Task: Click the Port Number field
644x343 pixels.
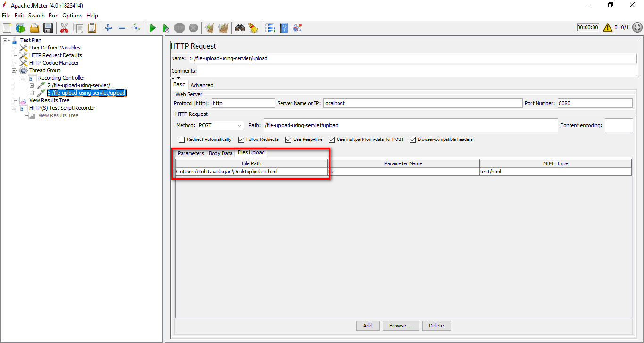Action: pyautogui.click(x=595, y=103)
